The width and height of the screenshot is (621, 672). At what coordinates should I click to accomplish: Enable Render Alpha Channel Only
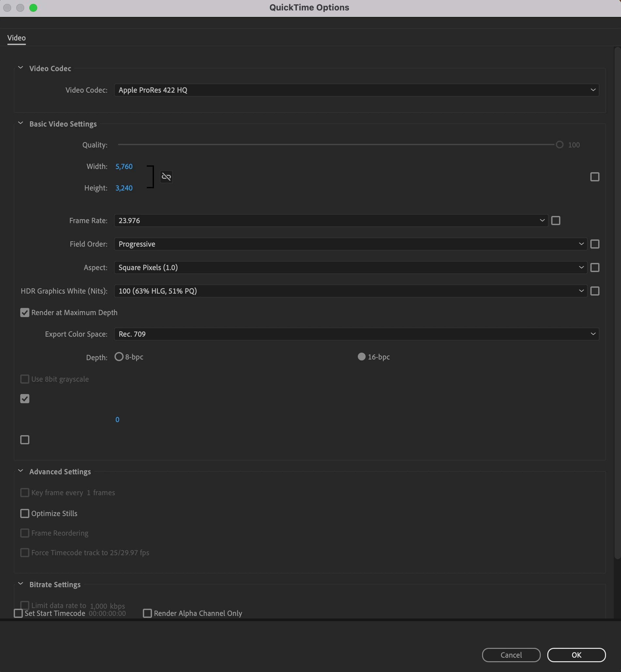pyautogui.click(x=147, y=614)
